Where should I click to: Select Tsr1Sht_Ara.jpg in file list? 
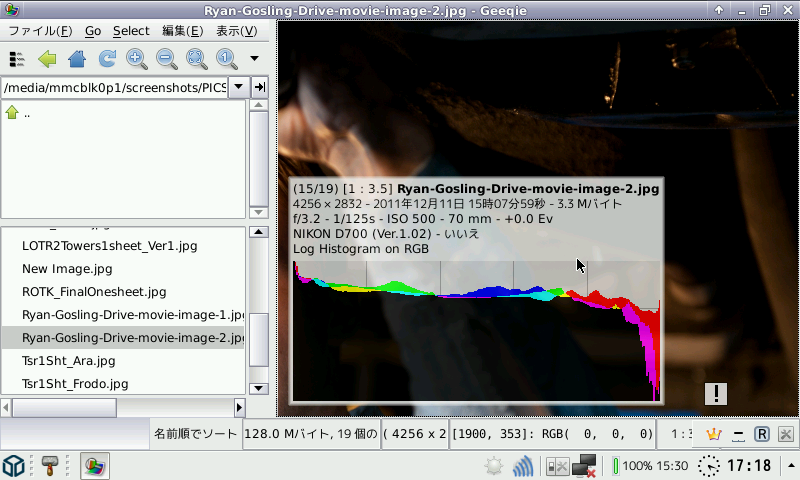[x=123, y=361]
